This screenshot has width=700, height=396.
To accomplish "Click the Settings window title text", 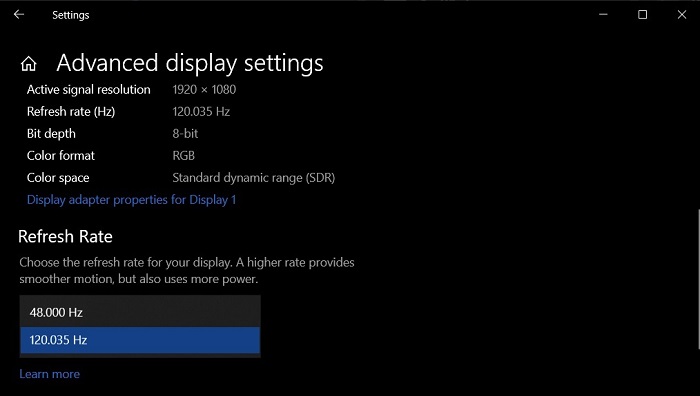I will [x=71, y=15].
